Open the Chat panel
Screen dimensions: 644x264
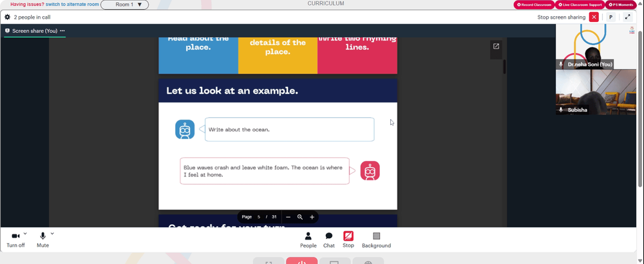click(x=329, y=240)
